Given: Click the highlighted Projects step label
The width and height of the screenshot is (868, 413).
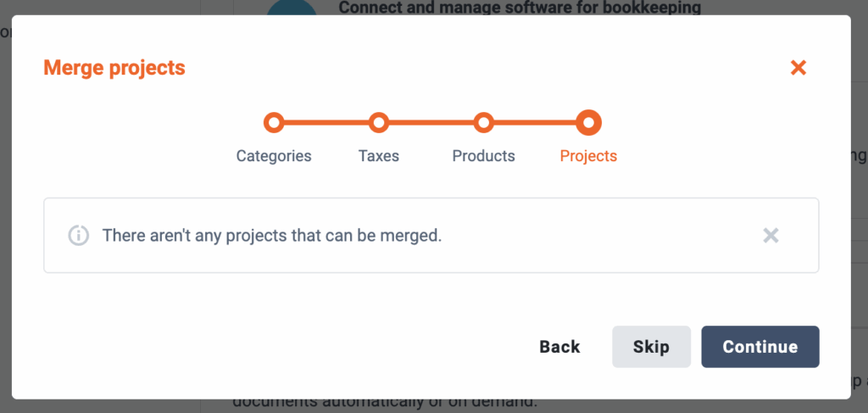Looking at the screenshot, I should [588, 155].
